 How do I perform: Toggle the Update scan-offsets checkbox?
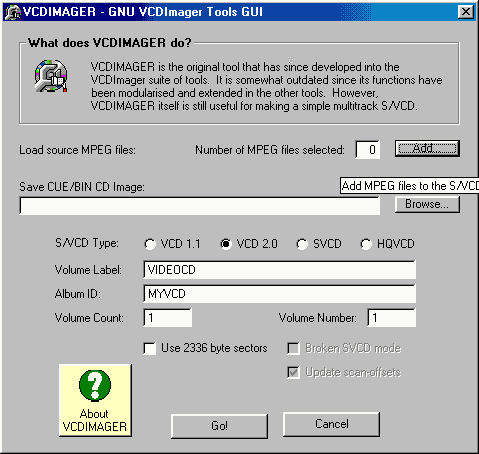[293, 372]
